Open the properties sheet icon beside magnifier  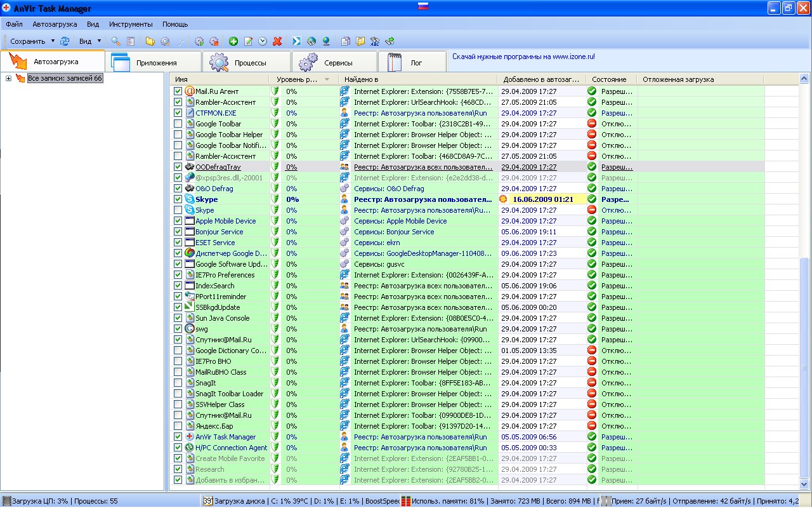[x=130, y=41]
